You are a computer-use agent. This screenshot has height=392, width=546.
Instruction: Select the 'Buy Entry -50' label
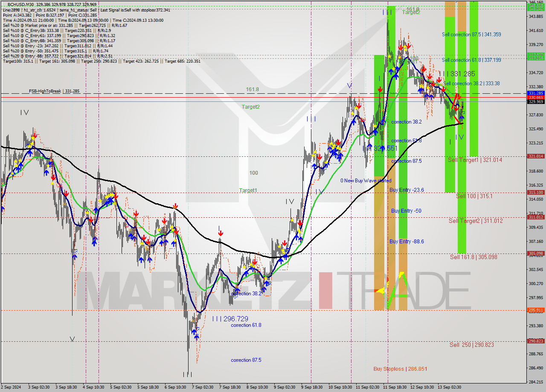tap(406, 211)
